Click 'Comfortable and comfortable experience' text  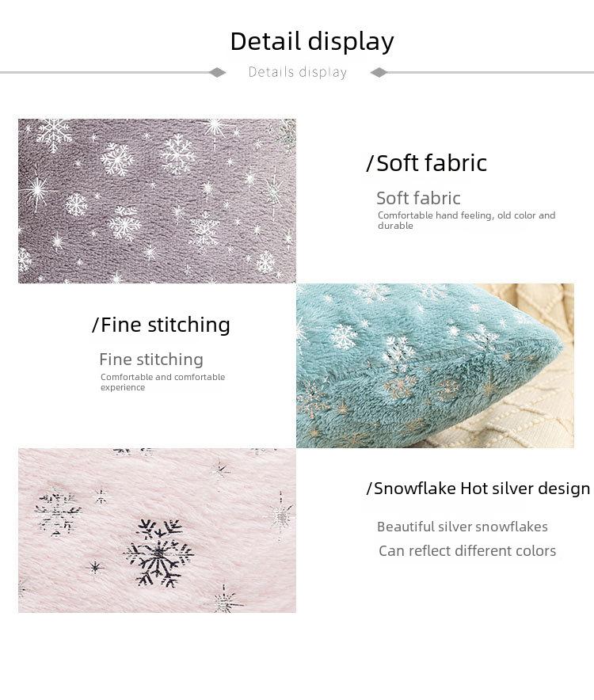pyautogui.click(x=162, y=382)
